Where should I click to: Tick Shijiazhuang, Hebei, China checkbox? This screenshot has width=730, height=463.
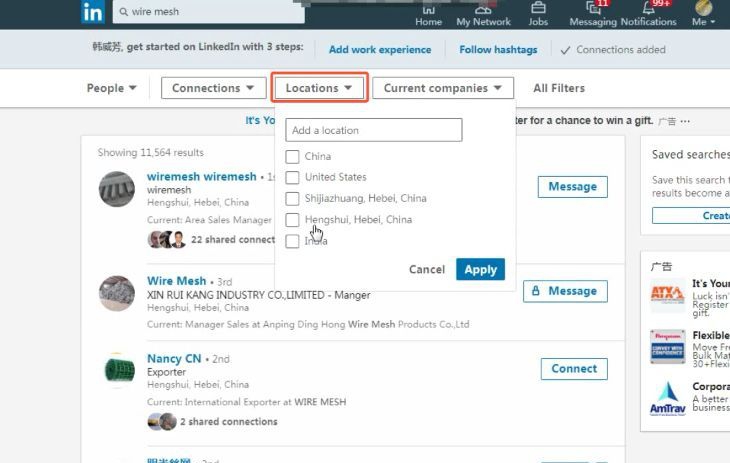(292, 198)
